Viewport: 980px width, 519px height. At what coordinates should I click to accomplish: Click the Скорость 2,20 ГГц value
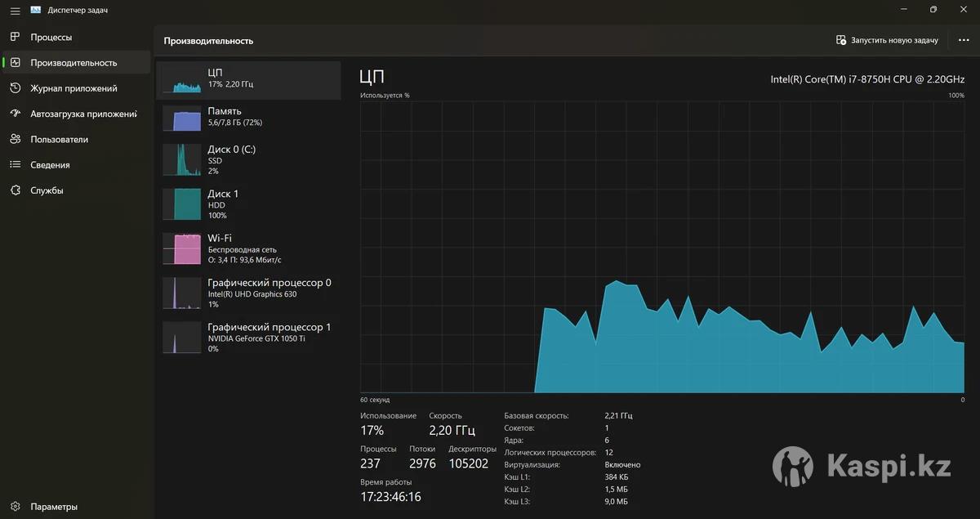(x=452, y=431)
